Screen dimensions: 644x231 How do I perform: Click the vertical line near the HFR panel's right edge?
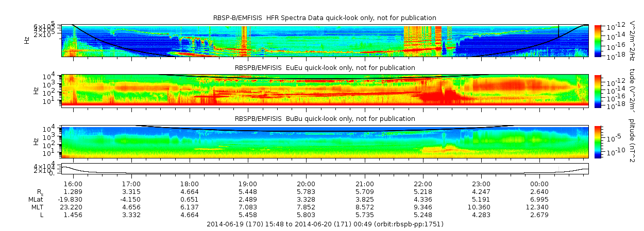point(558,31)
